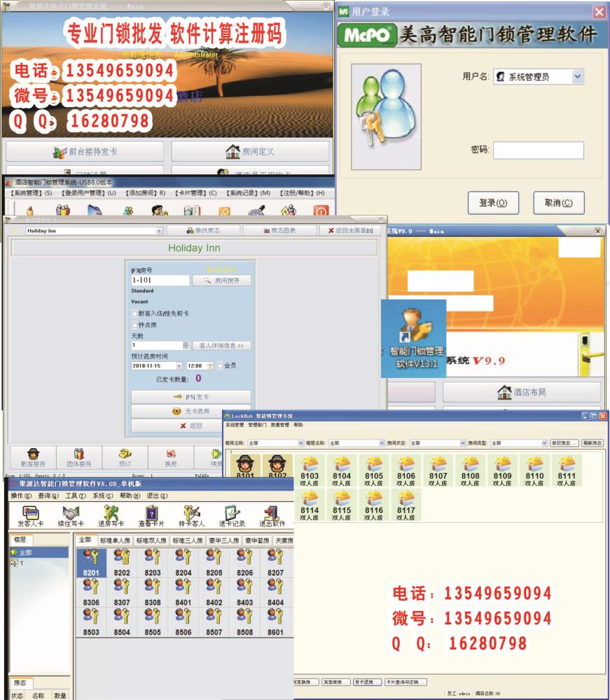Image resolution: width=610 pixels, height=700 pixels.
Task: Toggle 会员 member checkbox
Action: (220, 365)
